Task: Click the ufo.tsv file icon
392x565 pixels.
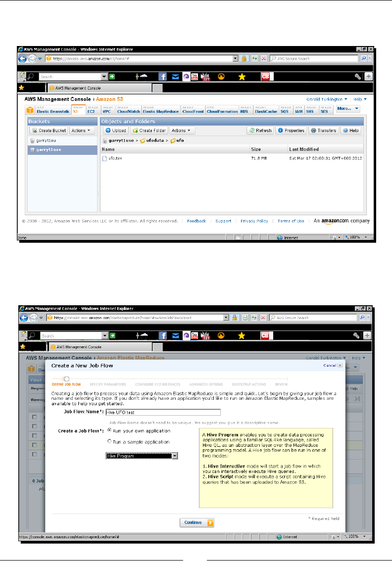Action: [x=104, y=158]
